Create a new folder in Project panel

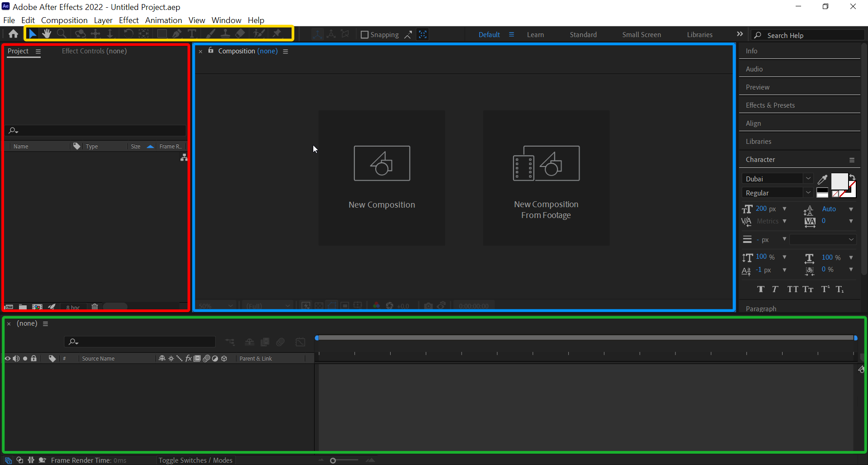point(23,307)
